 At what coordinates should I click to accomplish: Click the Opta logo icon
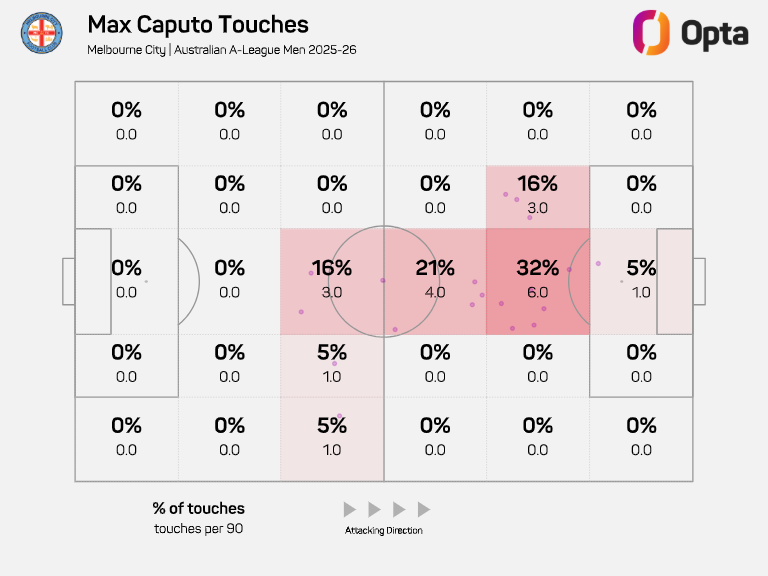pos(650,32)
